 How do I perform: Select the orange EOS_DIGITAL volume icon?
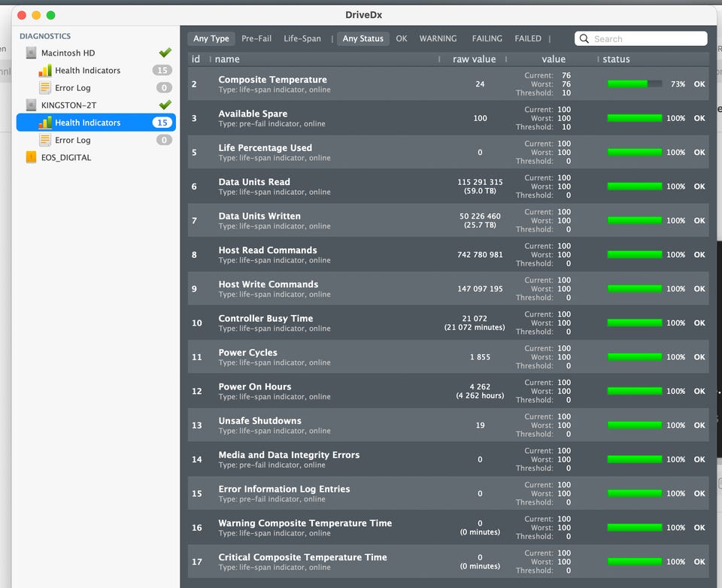point(31,157)
